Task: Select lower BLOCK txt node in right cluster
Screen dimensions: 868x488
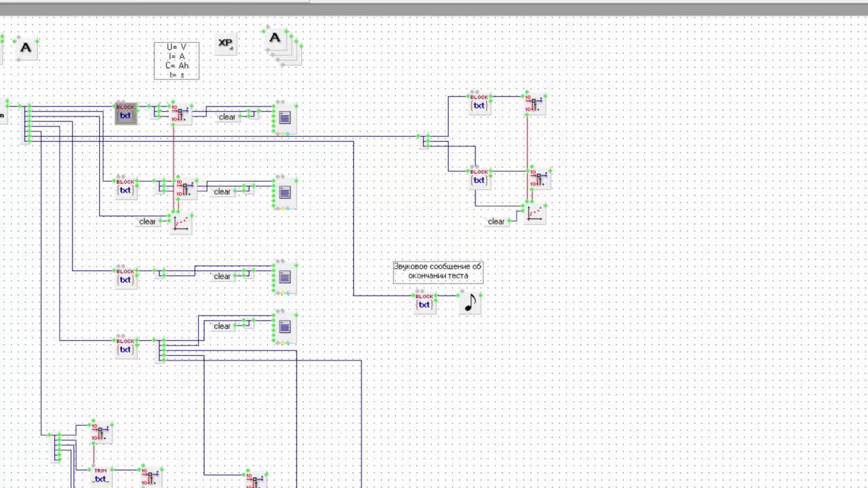Action: [x=479, y=178]
